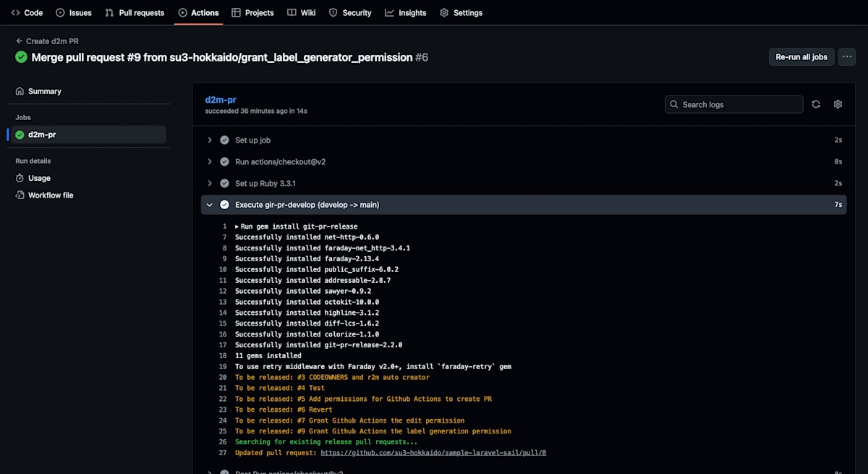This screenshot has width=868, height=474.
Task: Open the Code tab
Action: (x=27, y=12)
